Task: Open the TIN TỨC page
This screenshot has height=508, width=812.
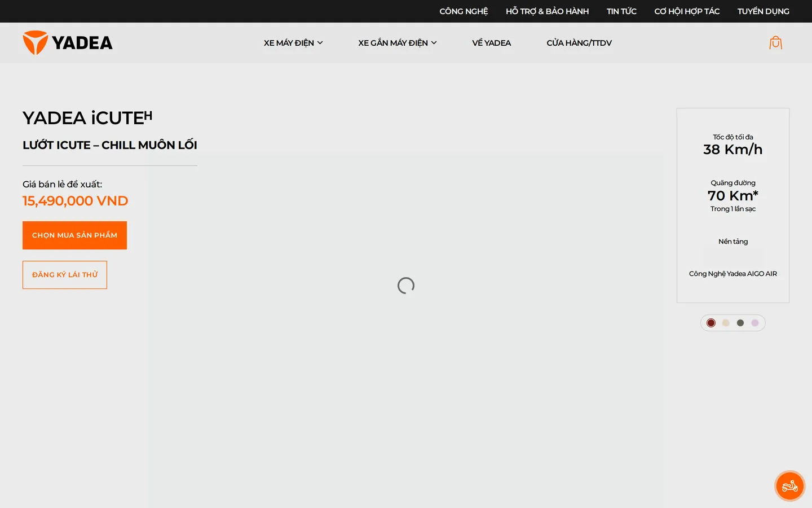Action: pos(621,11)
